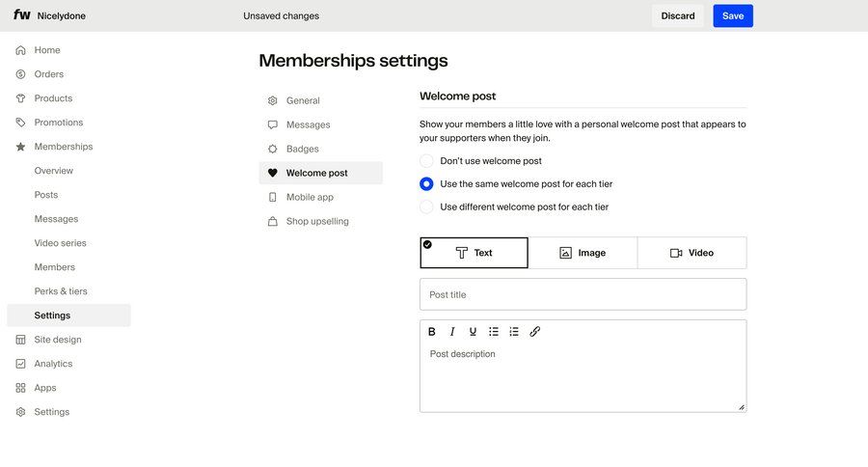Click the Welcome post heart icon
Screen dimensions: 868x467
point(272,173)
